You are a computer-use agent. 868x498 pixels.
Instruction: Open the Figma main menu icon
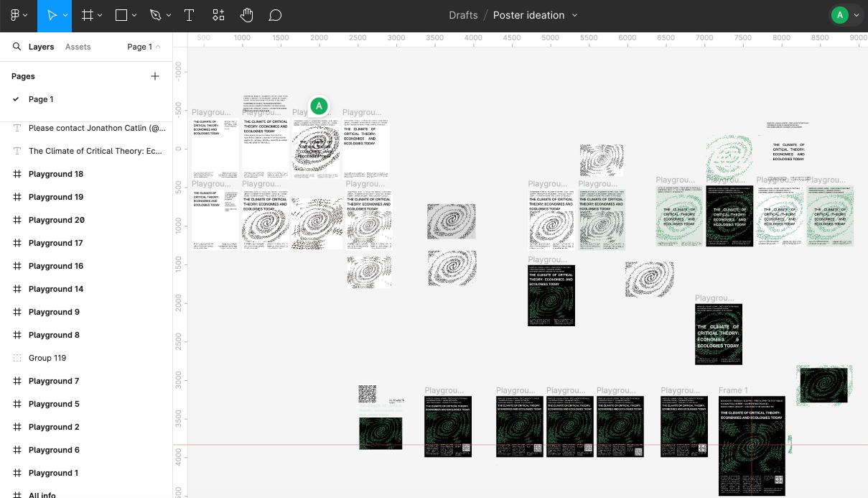15,15
